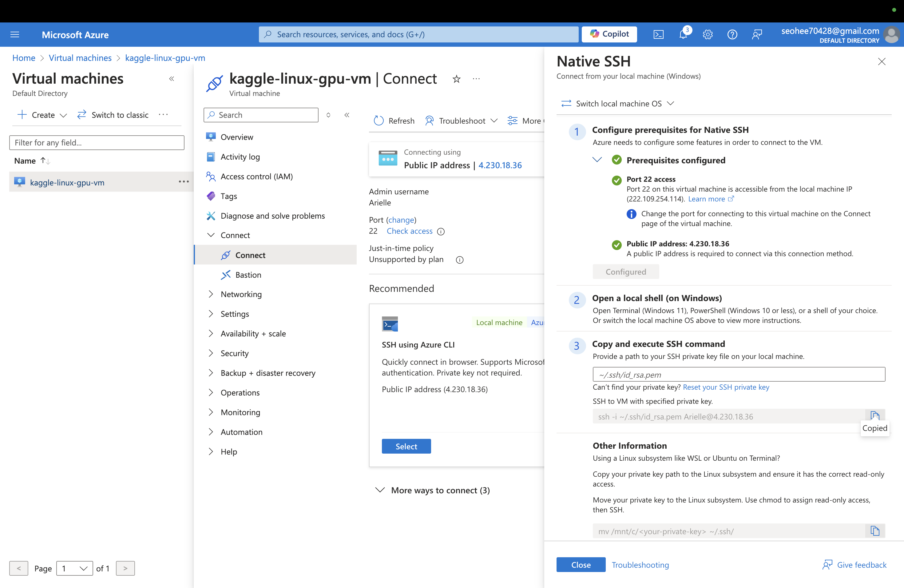
Task: Click the Refresh toolbar button
Action: (x=394, y=121)
